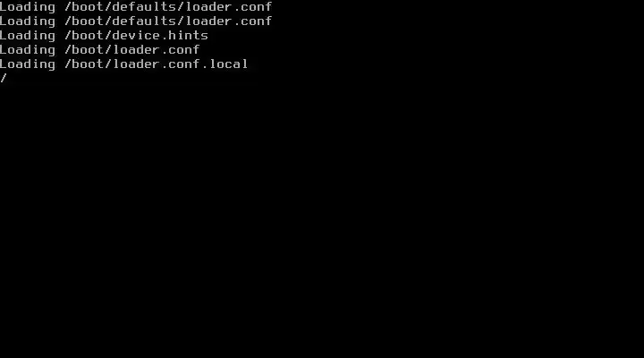Image resolution: width=644 pixels, height=358 pixels.
Task: Click loader.conf in the second log line
Action: 229,21
